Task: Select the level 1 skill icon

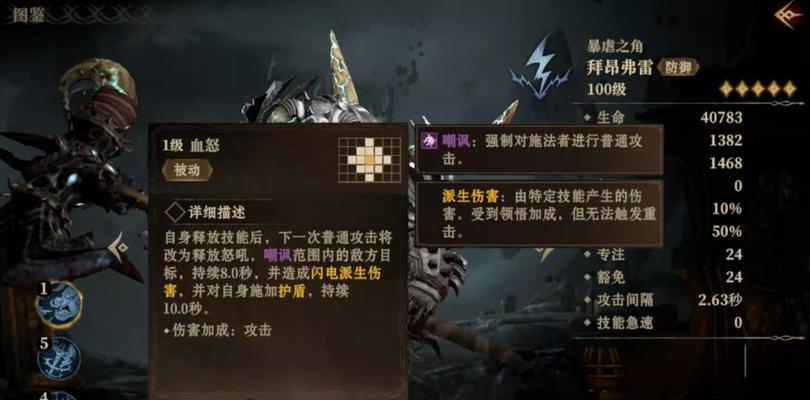Action: point(58,305)
